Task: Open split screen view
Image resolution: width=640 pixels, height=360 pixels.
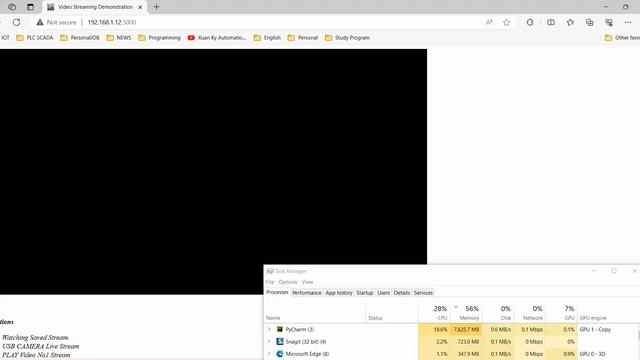Action: coord(551,22)
